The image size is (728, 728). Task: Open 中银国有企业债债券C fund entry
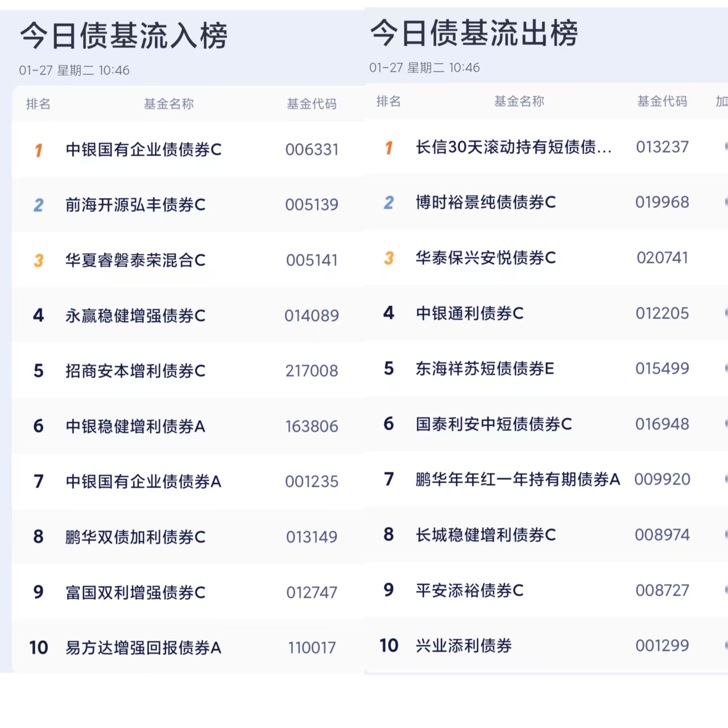pos(143,150)
